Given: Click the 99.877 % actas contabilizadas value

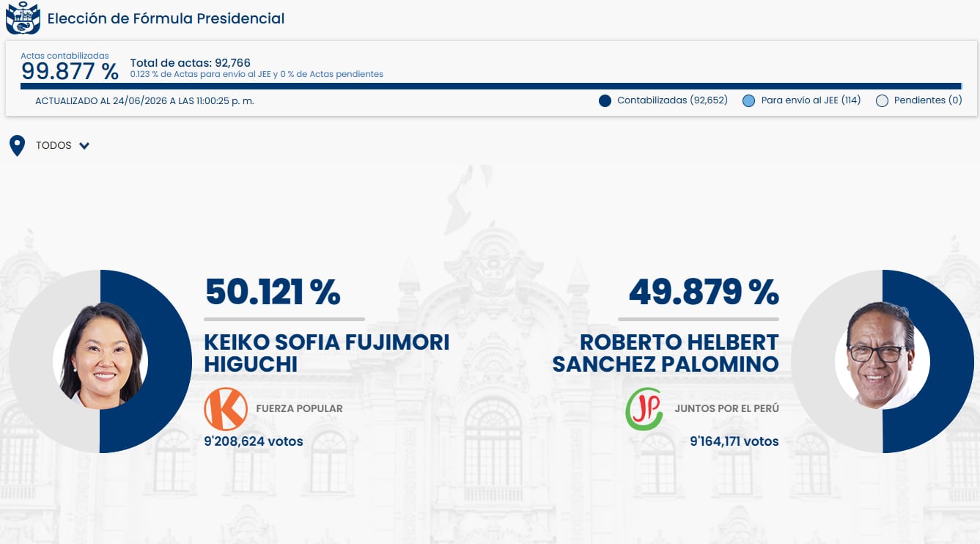Looking at the screenshot, I should [x=70, y=72].
